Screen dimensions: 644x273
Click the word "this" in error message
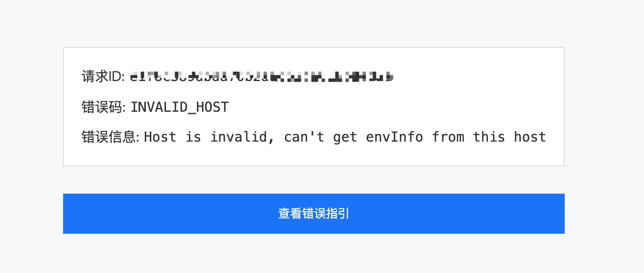[x=489, y=137]
